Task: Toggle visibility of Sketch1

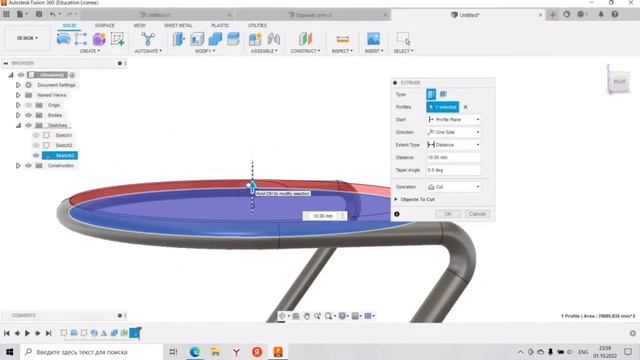Action: click(x=36, y=135)
